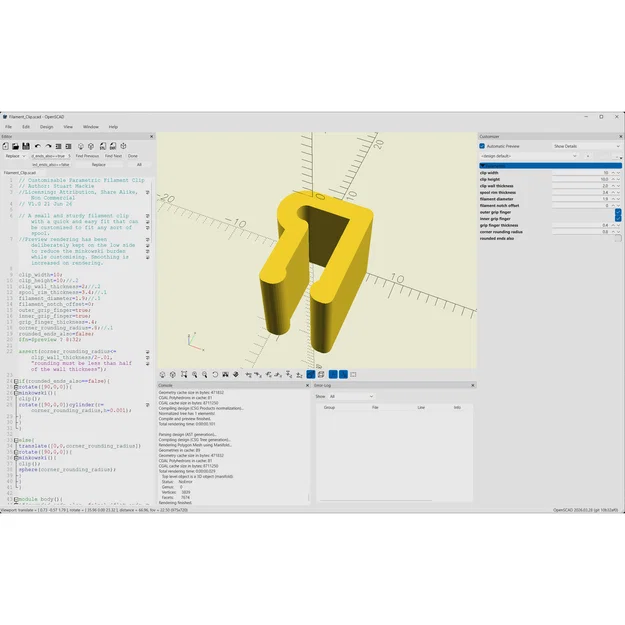The height and width of the screenshot is (625, 625).
Task: Select the Filament_Clip.scad editor tab
Action: tap(20, 173)
